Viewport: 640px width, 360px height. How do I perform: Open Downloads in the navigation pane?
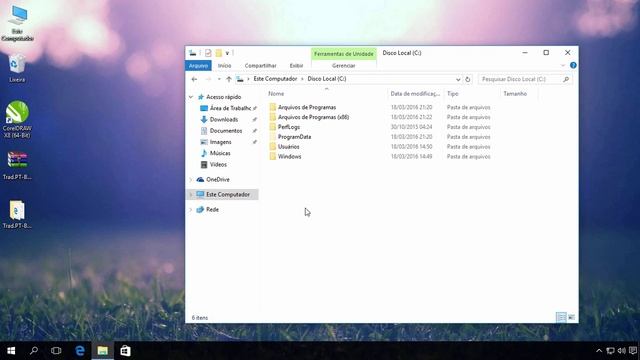[x=224, y=120]
